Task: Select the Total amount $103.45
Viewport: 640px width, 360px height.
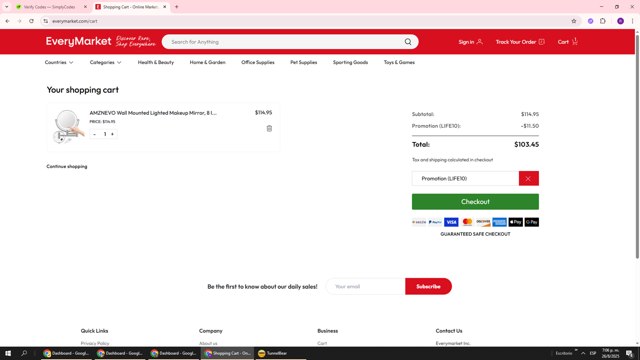Action: pos(526,144)
